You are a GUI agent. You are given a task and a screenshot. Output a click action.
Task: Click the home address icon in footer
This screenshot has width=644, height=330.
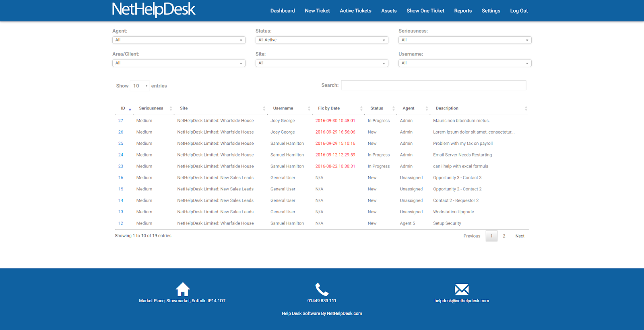pos(183,289)
